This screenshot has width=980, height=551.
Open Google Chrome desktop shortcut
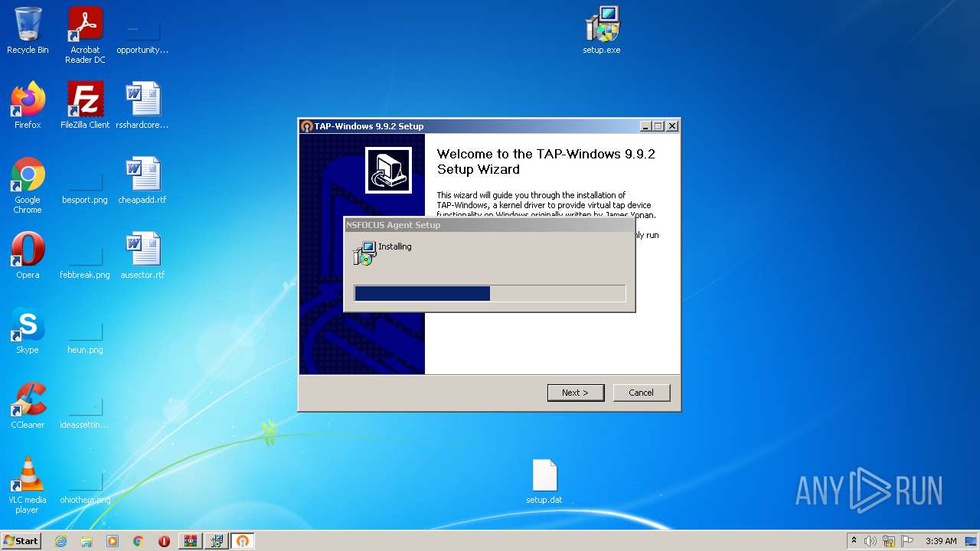click(28, 185)
